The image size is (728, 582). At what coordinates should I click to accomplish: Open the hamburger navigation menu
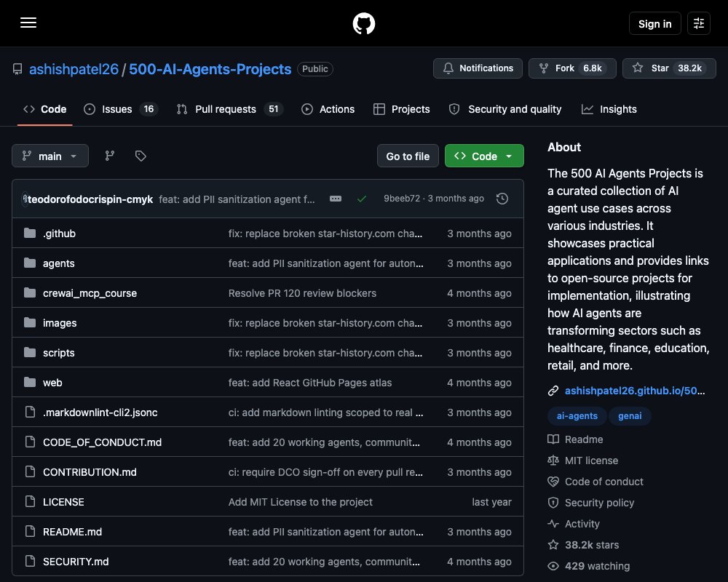tap(28, 23)
